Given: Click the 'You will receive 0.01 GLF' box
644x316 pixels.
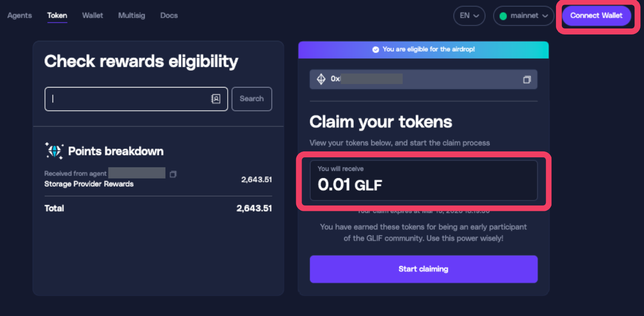Looking at the screenshot, I should [424, 180].
